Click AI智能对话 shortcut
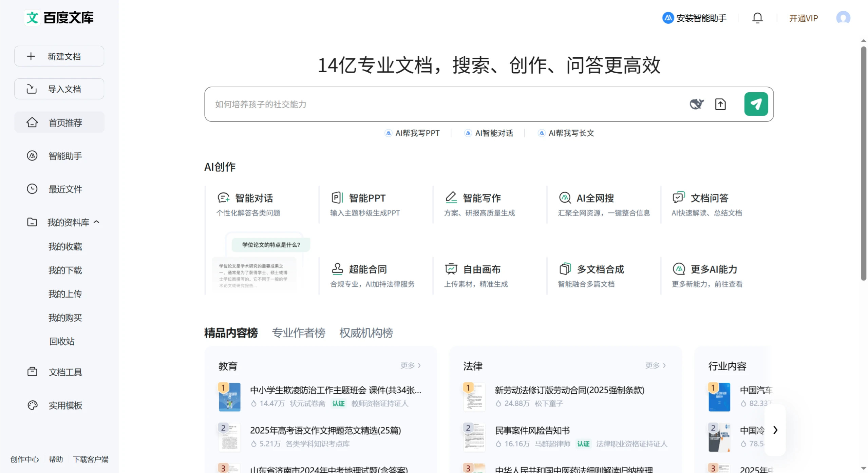 (489, 133)
